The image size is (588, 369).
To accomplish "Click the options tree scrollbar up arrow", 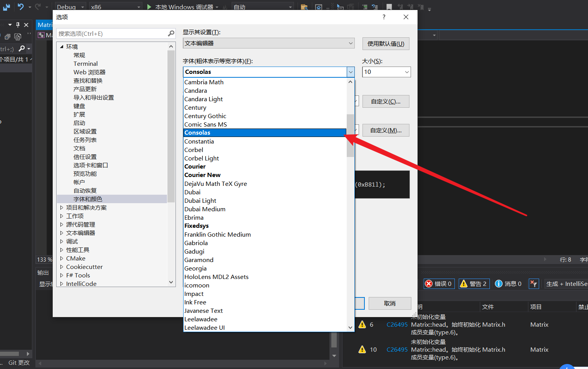I will pyautogui.click(x=171, y=47).
